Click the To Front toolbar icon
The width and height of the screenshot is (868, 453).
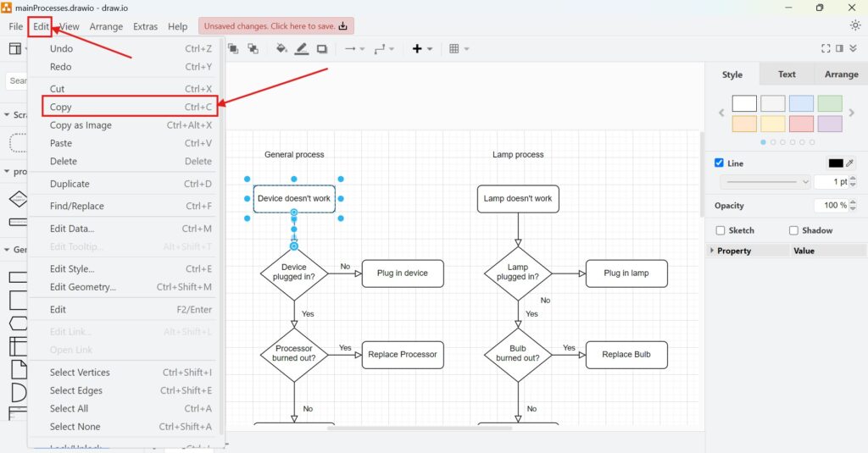pyautogui.click(x=233, y=49)
